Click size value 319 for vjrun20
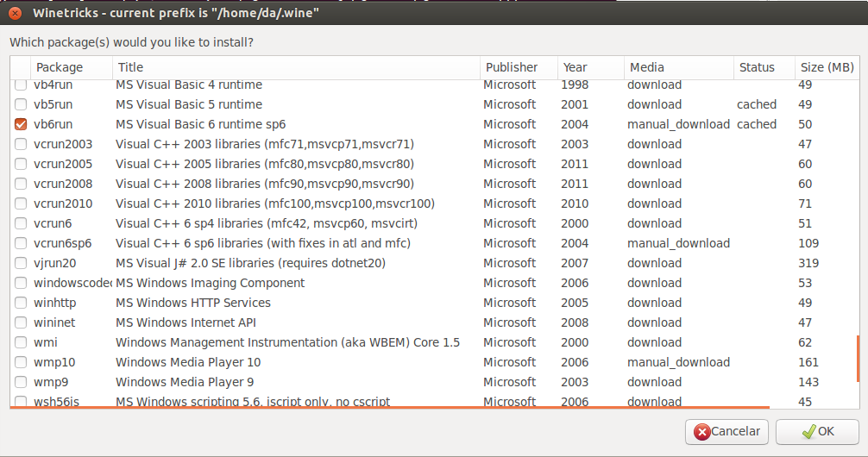Screen dimensions: 868x457 [808, 263]
